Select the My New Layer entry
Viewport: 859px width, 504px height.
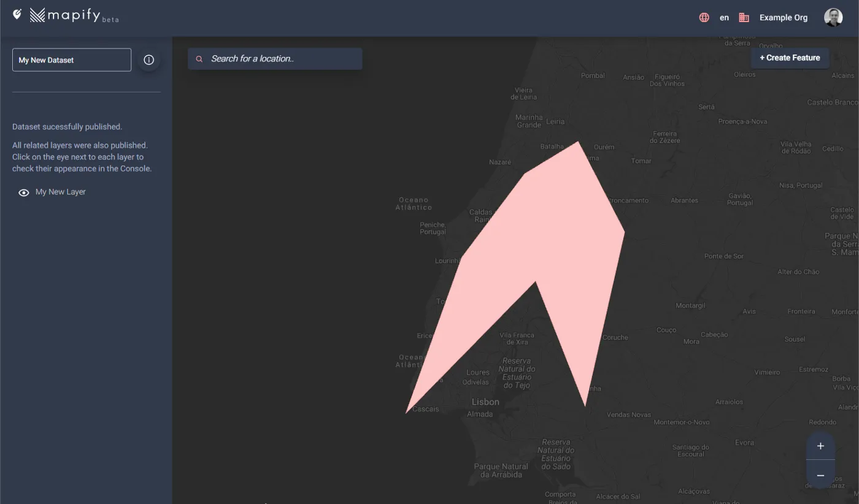[61, 192]
